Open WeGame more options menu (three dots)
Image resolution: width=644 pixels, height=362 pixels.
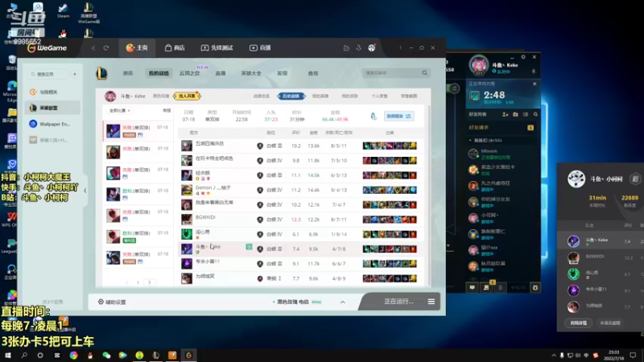coord(400,48)
